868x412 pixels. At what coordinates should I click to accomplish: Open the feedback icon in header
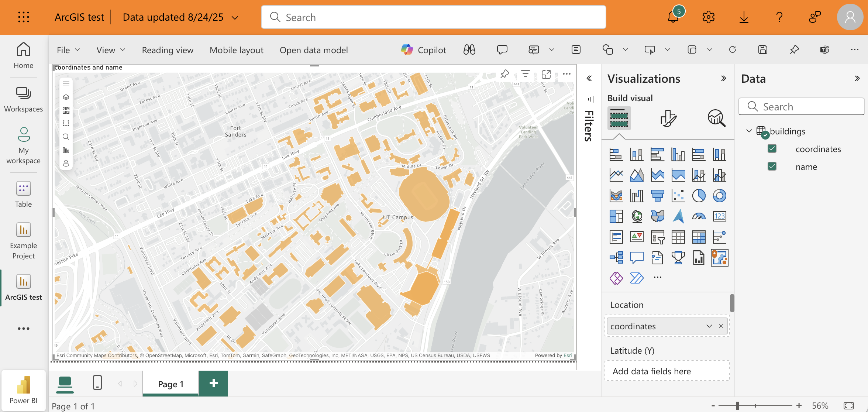click(814, 17)
